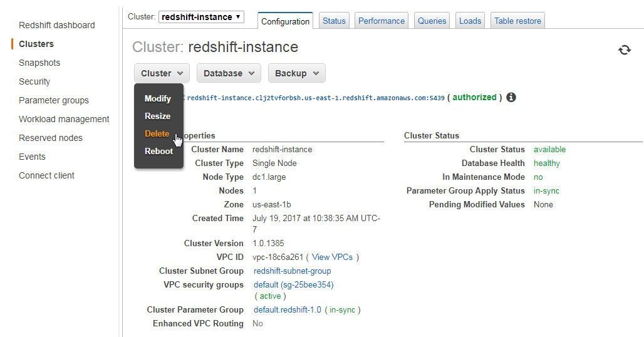The image size is (644, 337).
Task: Expand the Cluster actions dropdown button
Action: 162,73
